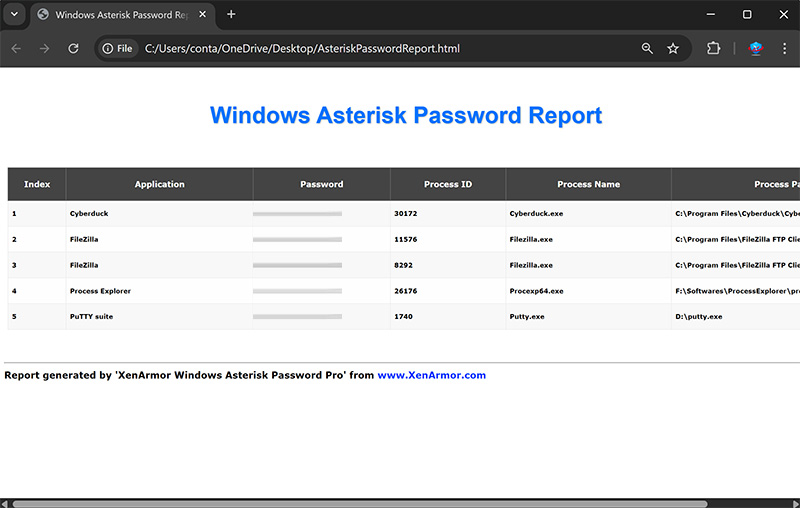Expand the tab search dropdown arrow
800x508 pixels.
pyautogui.click(x=14, y=14)
